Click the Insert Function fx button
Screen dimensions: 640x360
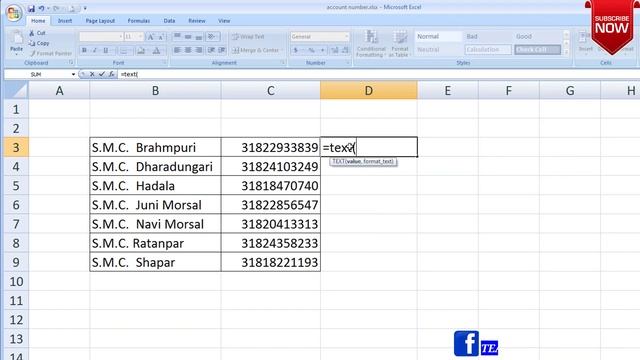111,74
